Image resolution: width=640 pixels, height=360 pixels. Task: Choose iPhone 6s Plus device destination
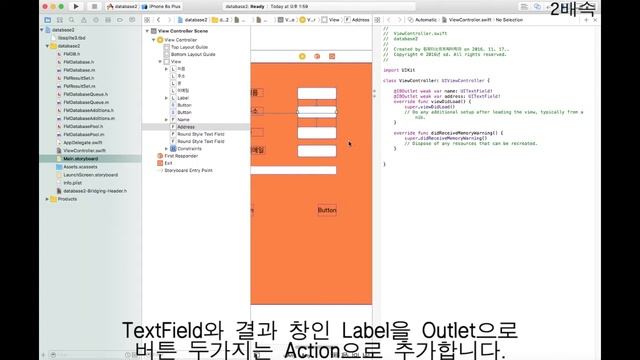pos(162,7)
